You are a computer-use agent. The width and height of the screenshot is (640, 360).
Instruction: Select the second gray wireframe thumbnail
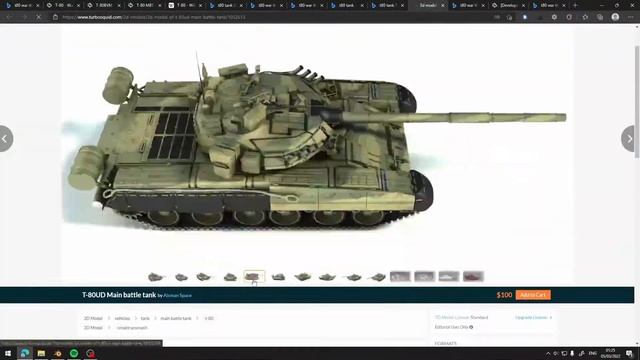[424, 276]
